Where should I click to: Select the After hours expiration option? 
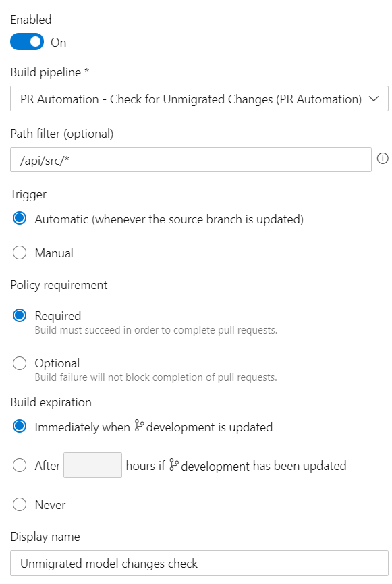tap(20, 465)
